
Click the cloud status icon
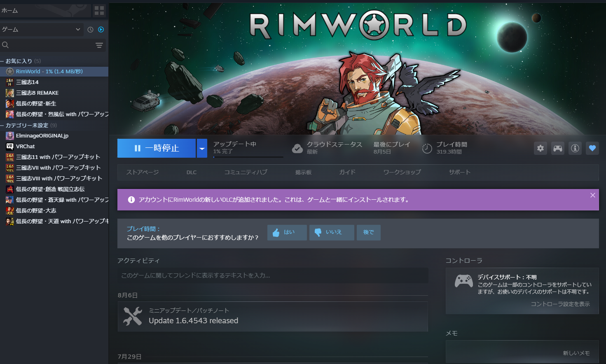[297, 149]
